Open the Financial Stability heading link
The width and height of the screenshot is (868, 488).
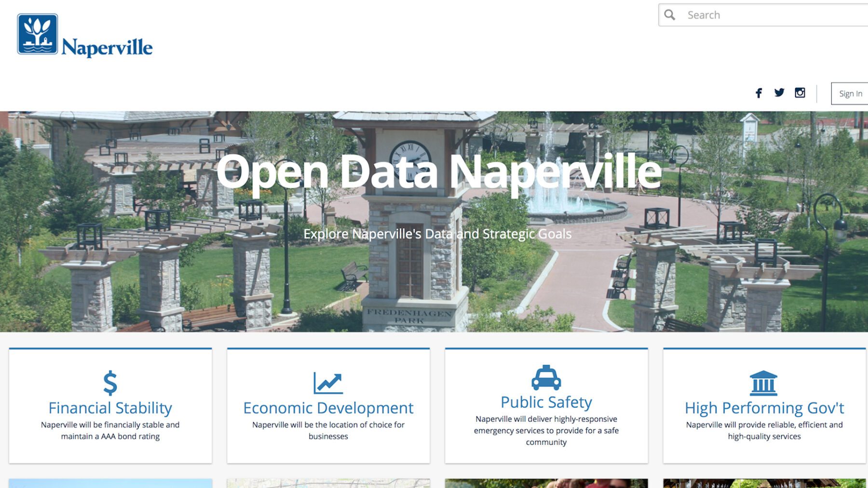pos(110,408)
